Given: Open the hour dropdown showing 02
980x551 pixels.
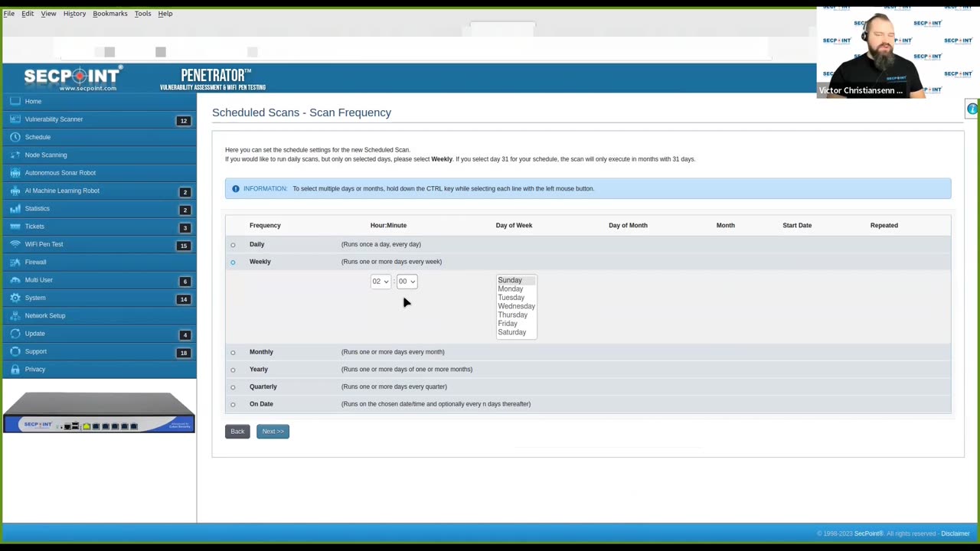Looking at the screenshot, I should click(x=381, y=281).
